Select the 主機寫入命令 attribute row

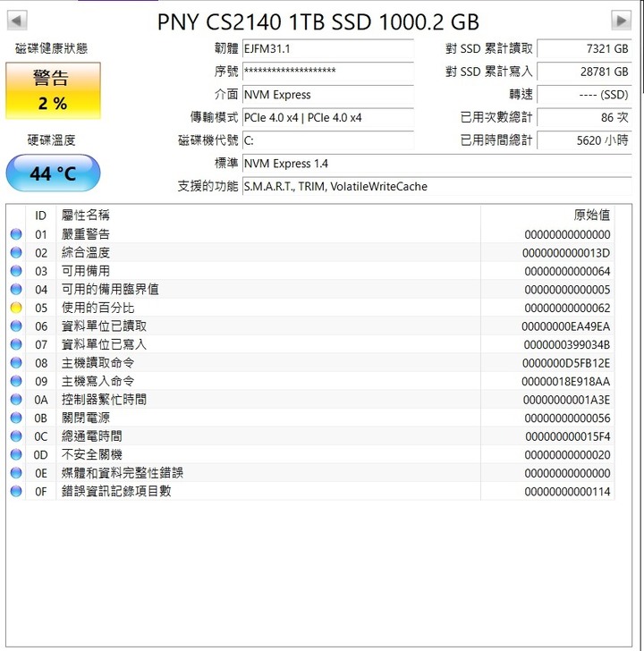(x=310, y=381)
